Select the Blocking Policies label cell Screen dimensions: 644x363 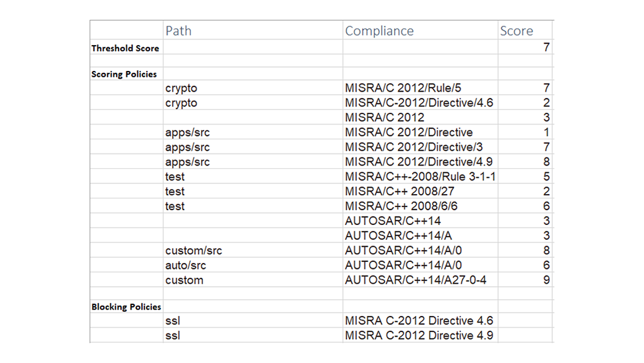point(126,307)
